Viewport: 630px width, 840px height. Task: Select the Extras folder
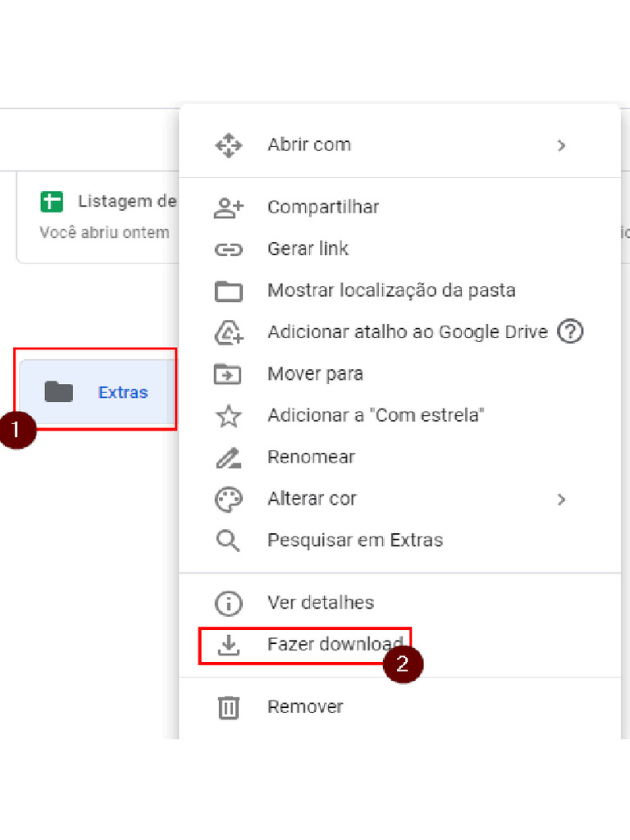point(97,392)
